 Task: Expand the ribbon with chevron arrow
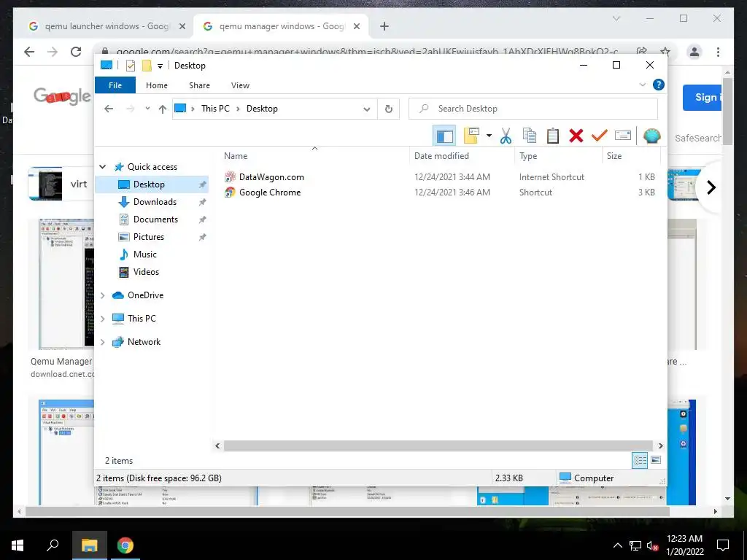click(x=642, y=85)
